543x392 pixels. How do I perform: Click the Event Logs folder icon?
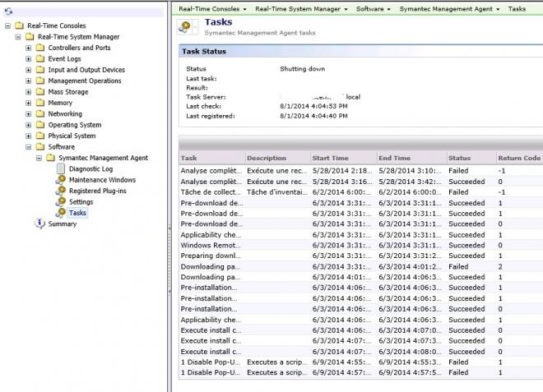click(40, 59)
